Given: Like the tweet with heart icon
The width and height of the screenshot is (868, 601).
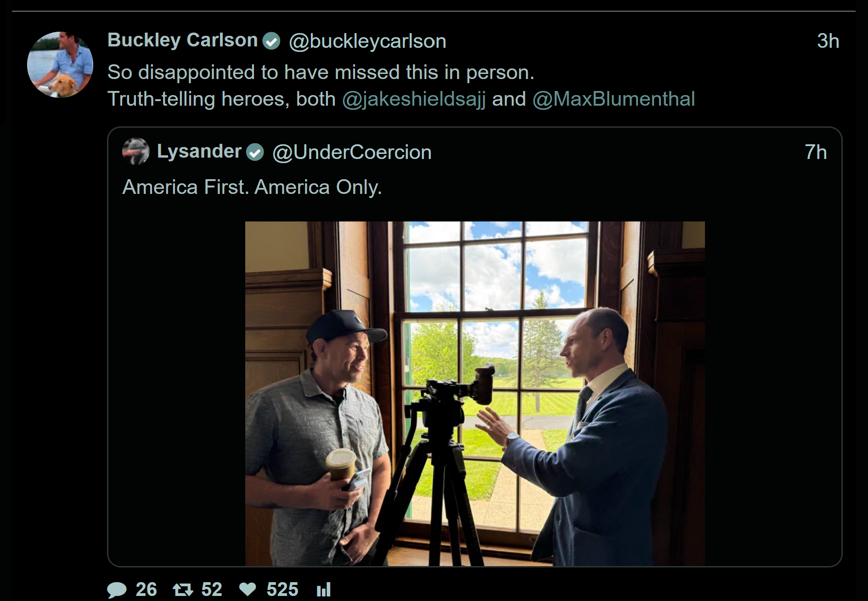Looking at the screenshot, I should (248, 590).
